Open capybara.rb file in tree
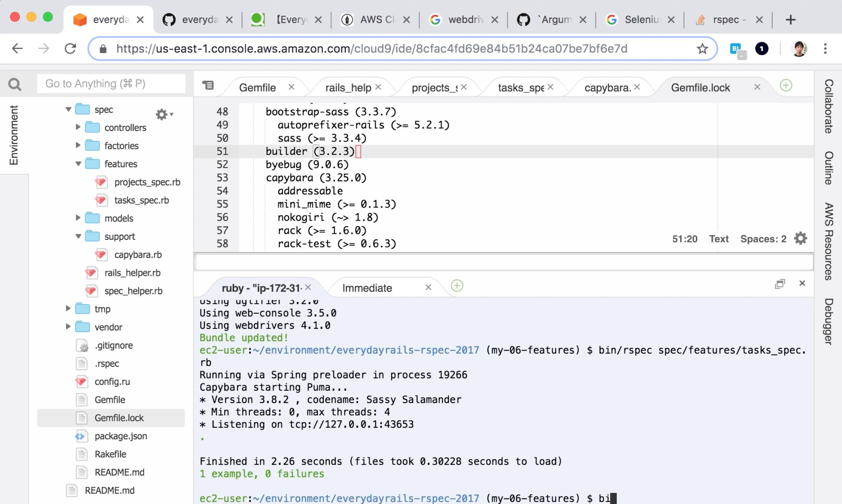 pyautogui.click(x=138, y=254)
